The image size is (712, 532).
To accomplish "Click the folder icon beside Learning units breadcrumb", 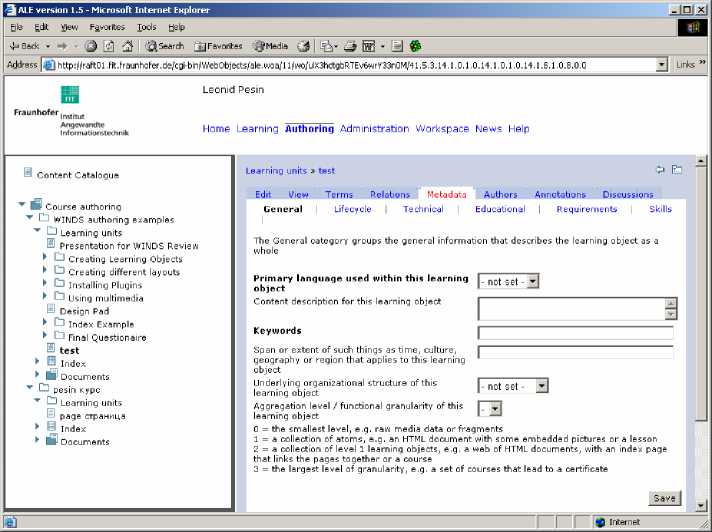I will tap(677, 170).
